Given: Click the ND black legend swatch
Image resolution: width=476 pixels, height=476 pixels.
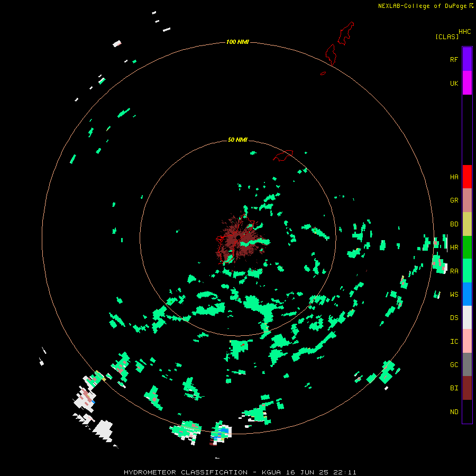Looking at the screenshot, I should tap(467, 411).
